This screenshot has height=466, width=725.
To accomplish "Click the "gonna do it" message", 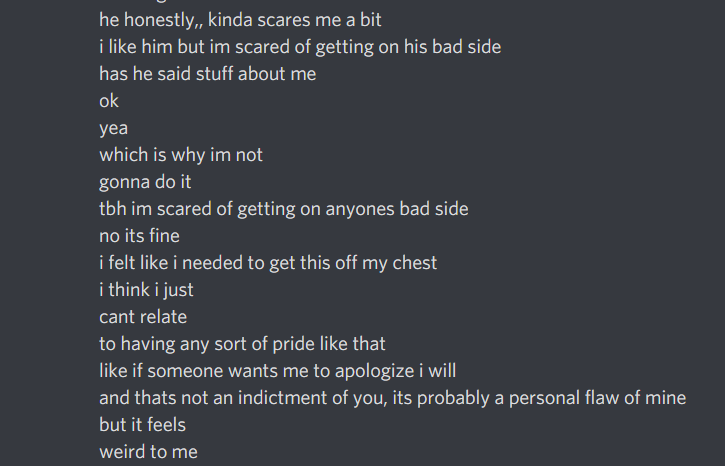I will 145,182.
